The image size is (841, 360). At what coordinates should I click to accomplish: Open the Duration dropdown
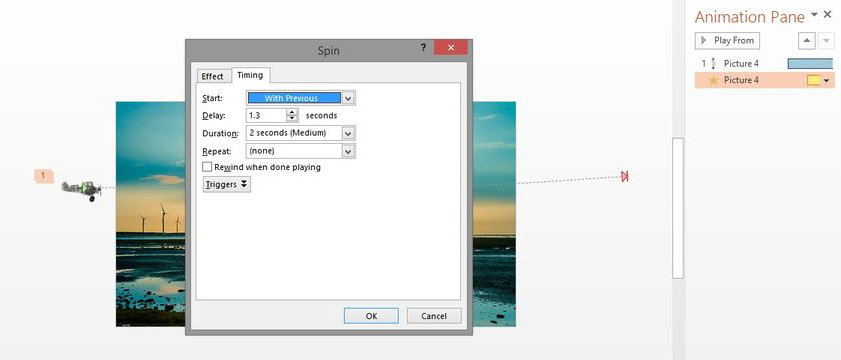pyautogui.click(x=349, y=133)
